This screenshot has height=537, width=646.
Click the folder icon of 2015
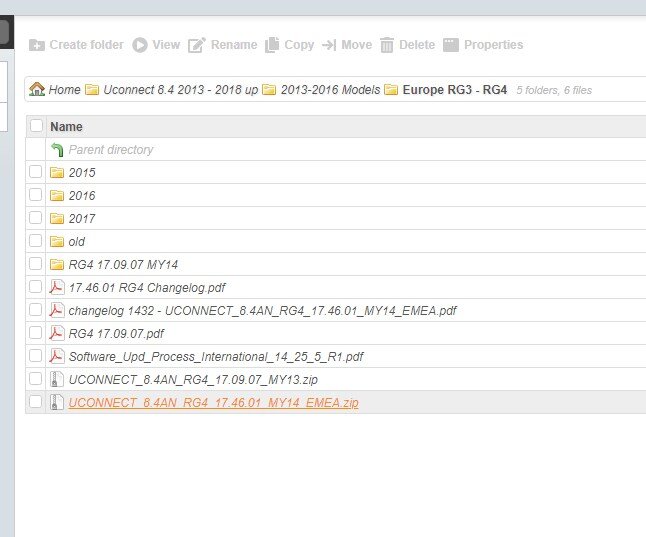(57, 172)
